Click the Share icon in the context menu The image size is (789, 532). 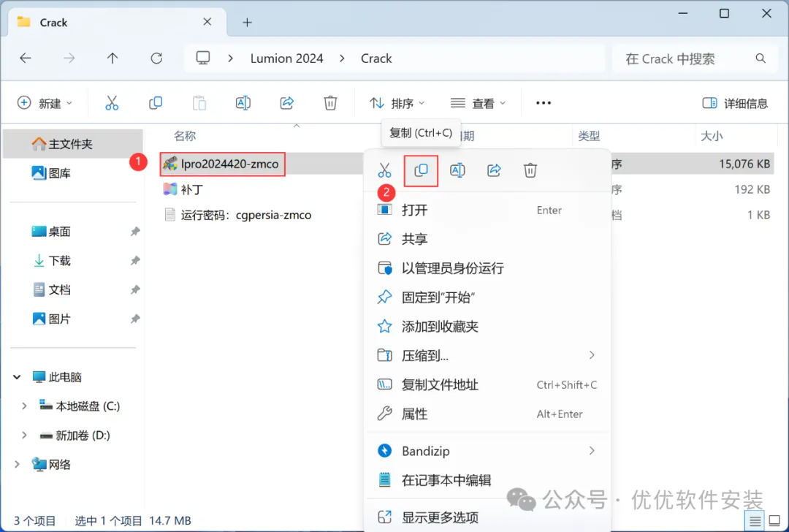click(x=494, y=170)
